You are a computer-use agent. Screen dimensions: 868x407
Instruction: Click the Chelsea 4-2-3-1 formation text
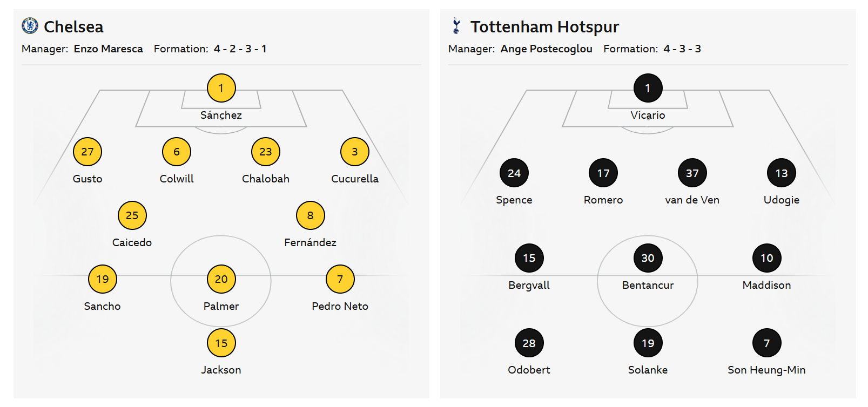(x=240, y=49)
